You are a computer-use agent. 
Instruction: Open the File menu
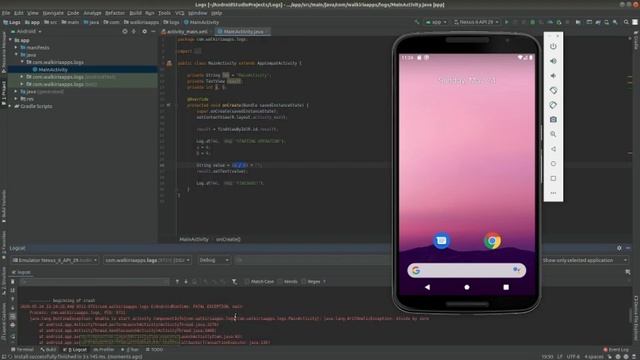(x=6, y=13)
